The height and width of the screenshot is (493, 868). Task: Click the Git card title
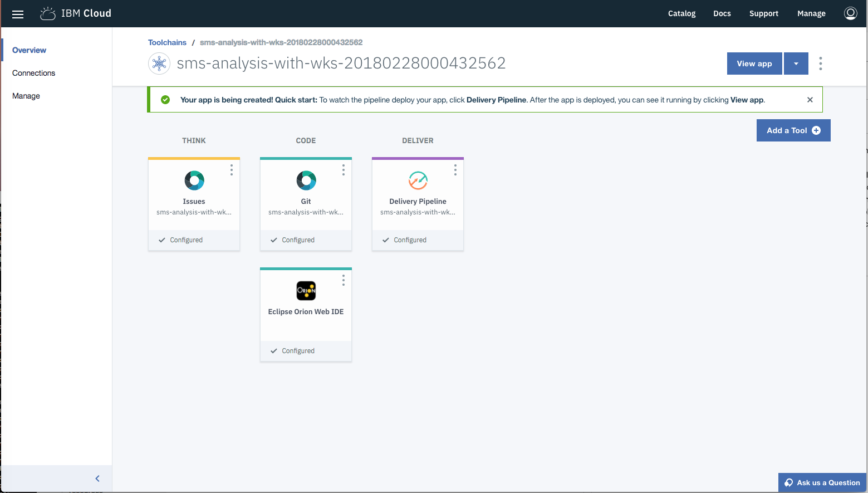(306, 202)
